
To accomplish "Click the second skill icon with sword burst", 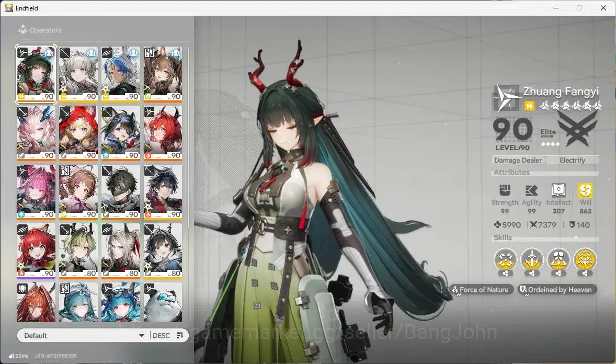I will [x=532, y=259].
